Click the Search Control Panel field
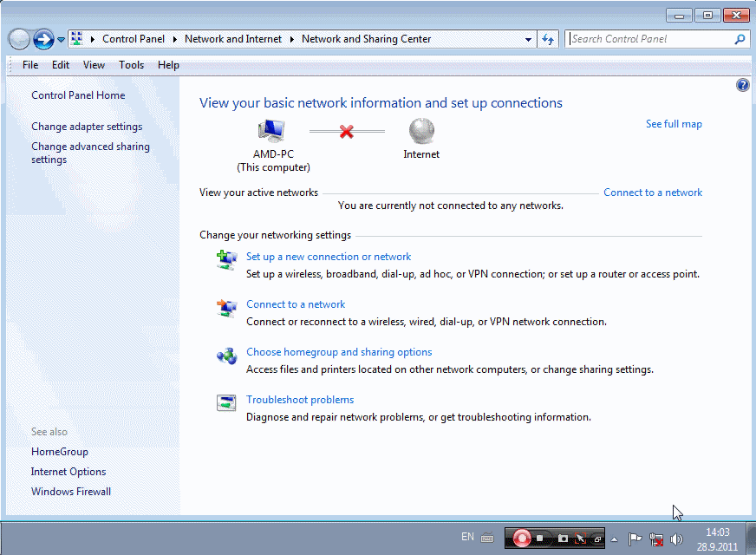 click(x=650, y=39)
